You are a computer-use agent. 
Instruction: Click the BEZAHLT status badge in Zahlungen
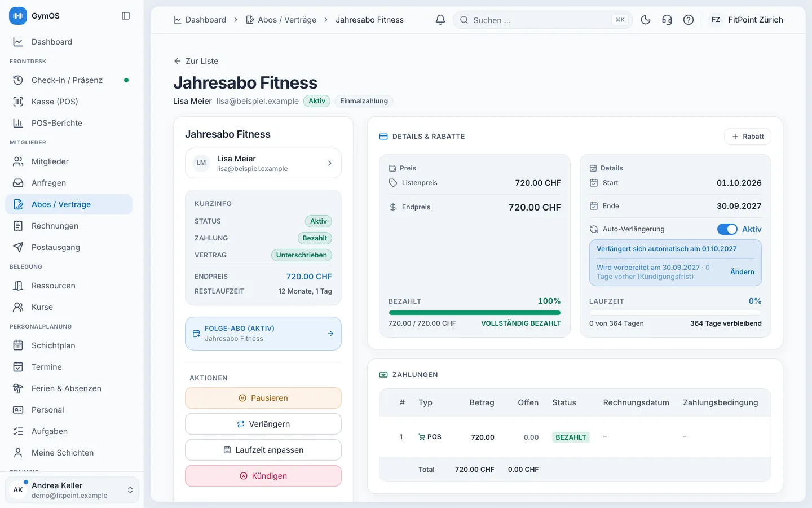tap(571, 437)
